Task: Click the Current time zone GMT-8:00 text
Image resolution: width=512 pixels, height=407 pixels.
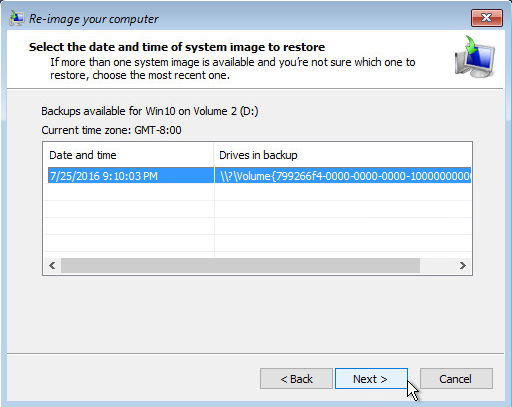Action: coord(111,130)
